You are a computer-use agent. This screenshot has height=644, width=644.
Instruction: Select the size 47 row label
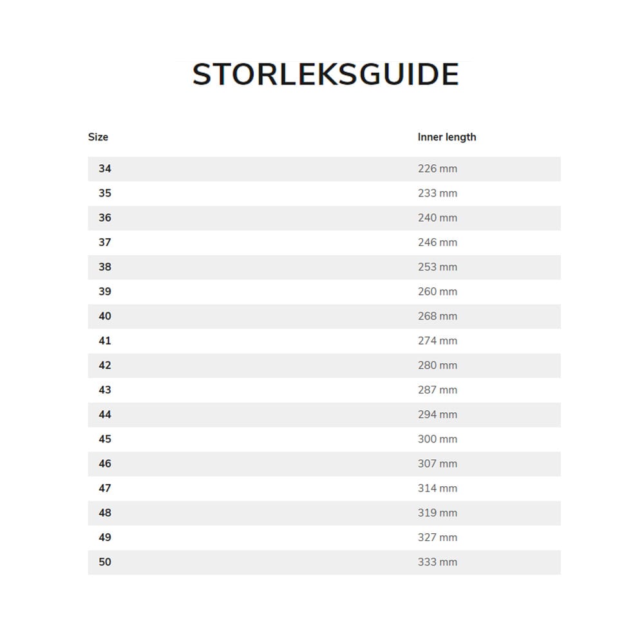pyautogui.click(x=105, y=488)
